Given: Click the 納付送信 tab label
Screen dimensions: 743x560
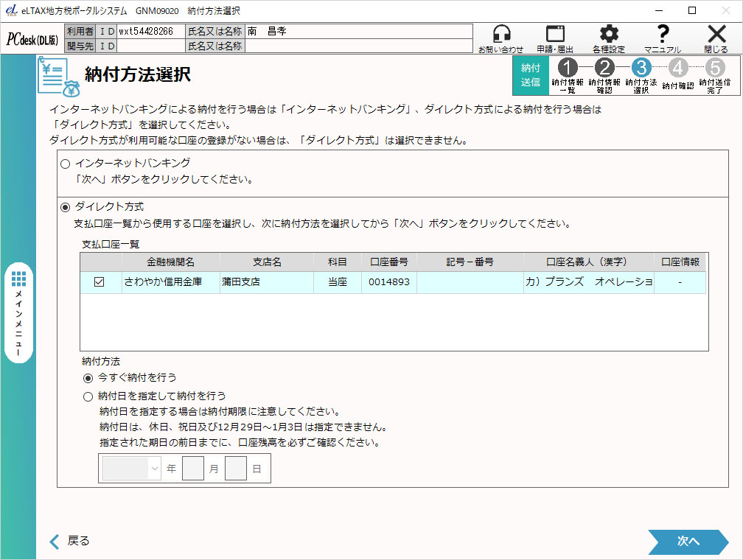Looking at the screenshot, I should [x=531, y=75].
